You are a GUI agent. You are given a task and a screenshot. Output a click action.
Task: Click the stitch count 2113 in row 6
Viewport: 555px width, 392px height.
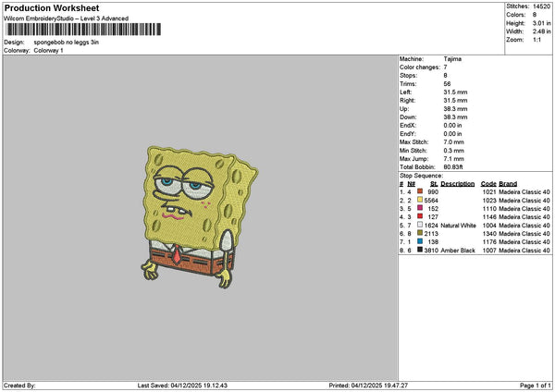(431, 234)
